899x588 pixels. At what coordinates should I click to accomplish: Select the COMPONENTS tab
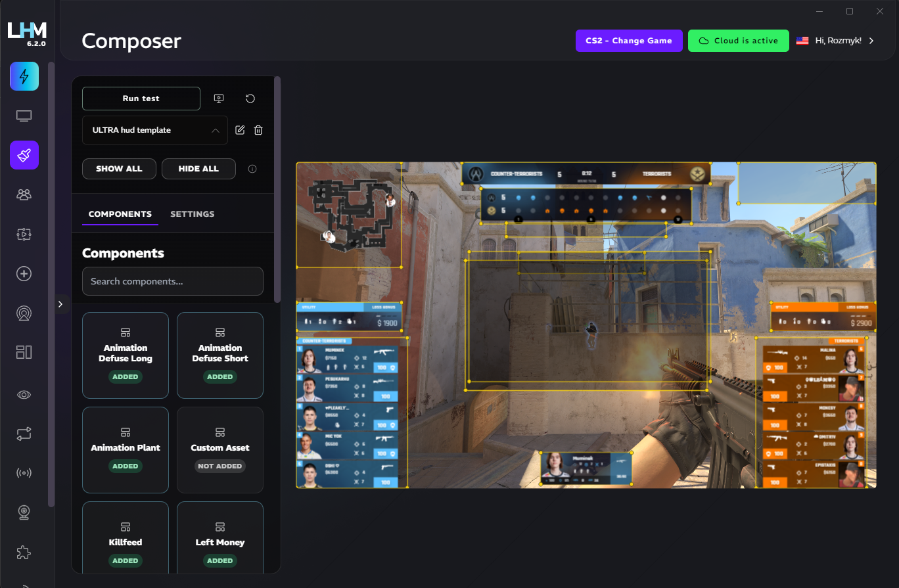point(120,214)
